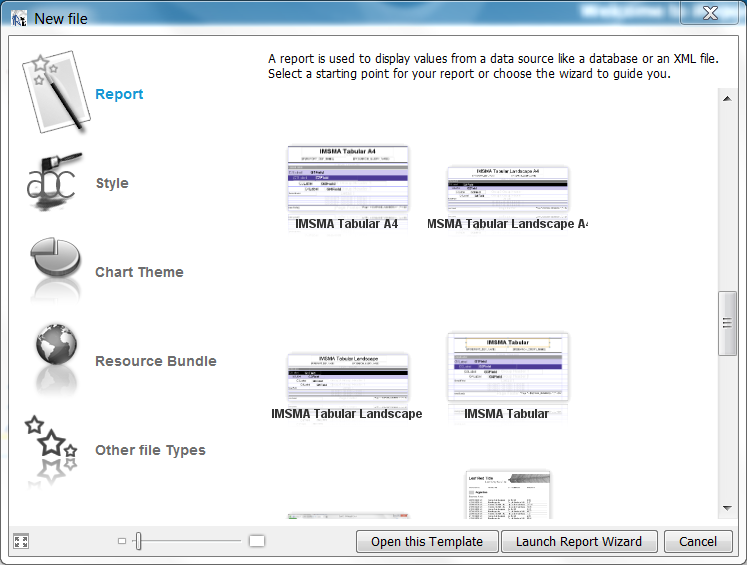Pick the IMSMA Tabular template thumbnail
This screenshot has height=565, width=747.
click(x=507, y=367)
